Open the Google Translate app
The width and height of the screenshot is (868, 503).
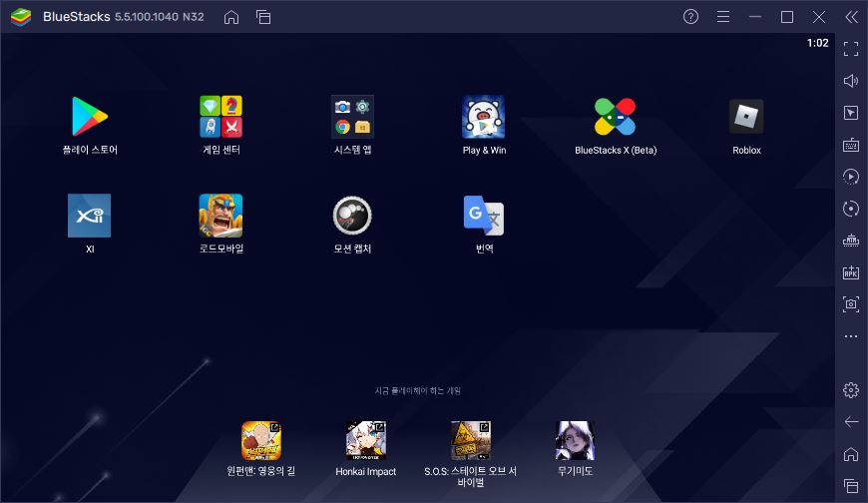pos(483,216)
